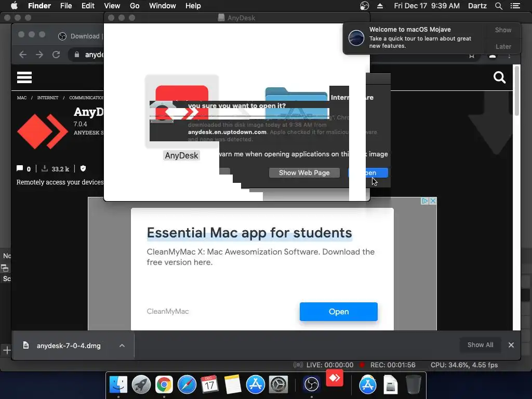Click the Dartz user name
The height and width of the screenshot is (399, 532).
(477, 6)
